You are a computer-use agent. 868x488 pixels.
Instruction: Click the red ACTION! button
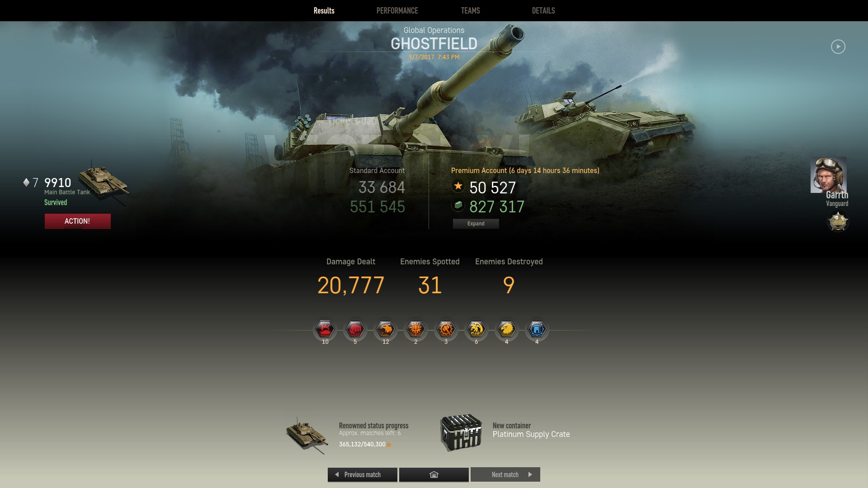pos(77,221)
